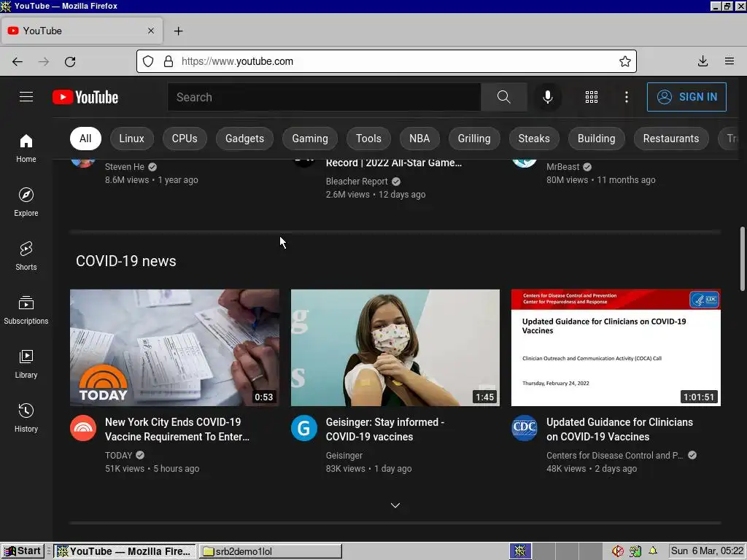Viewport: 747px width, 560px height.
Task: Click the CDC channel avatar
Action: [x=524, y=428]
